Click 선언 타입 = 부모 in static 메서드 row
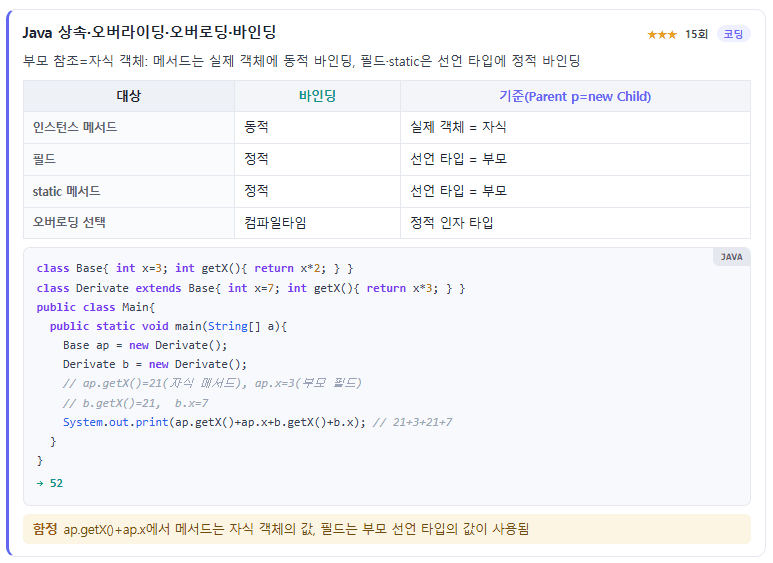 (575, 191)
